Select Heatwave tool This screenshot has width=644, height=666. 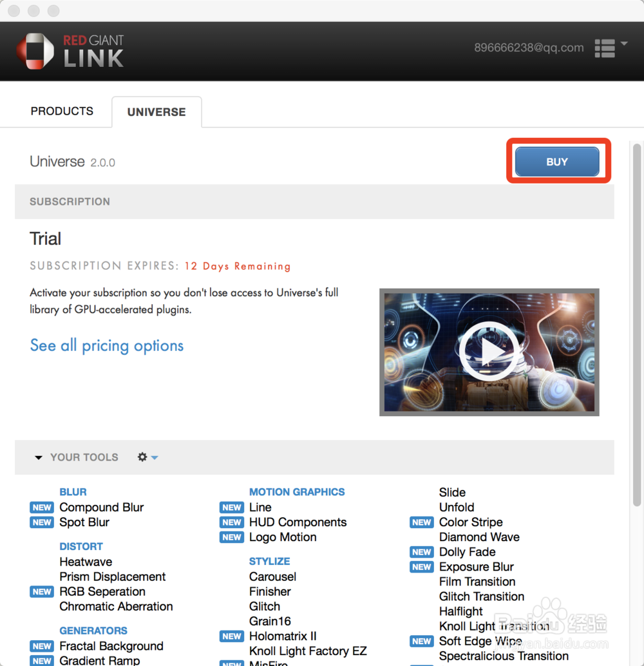pos(86,562)
